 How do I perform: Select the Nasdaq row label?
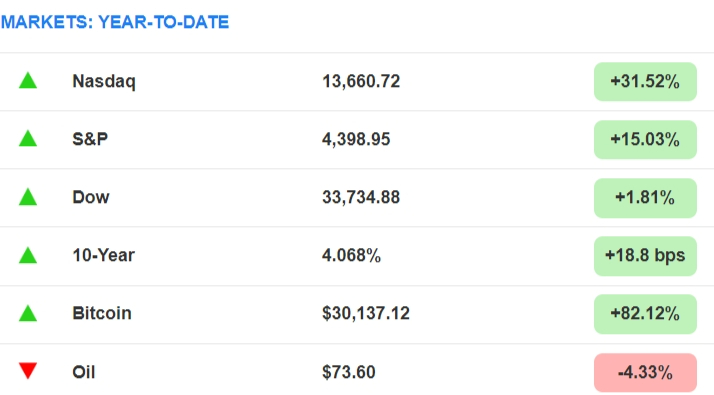[x=104, y=82]
